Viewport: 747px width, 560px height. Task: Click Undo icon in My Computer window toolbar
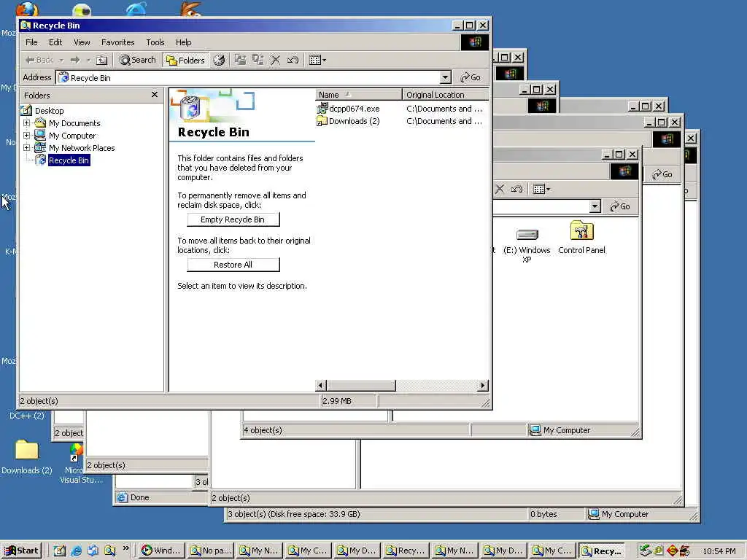(x=516, y=189)
